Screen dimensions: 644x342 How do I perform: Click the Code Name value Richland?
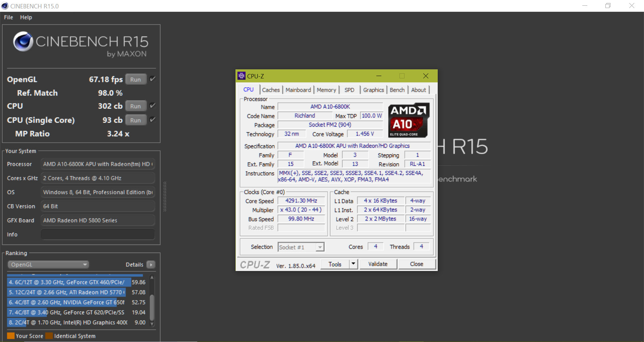tap(305, 116)
